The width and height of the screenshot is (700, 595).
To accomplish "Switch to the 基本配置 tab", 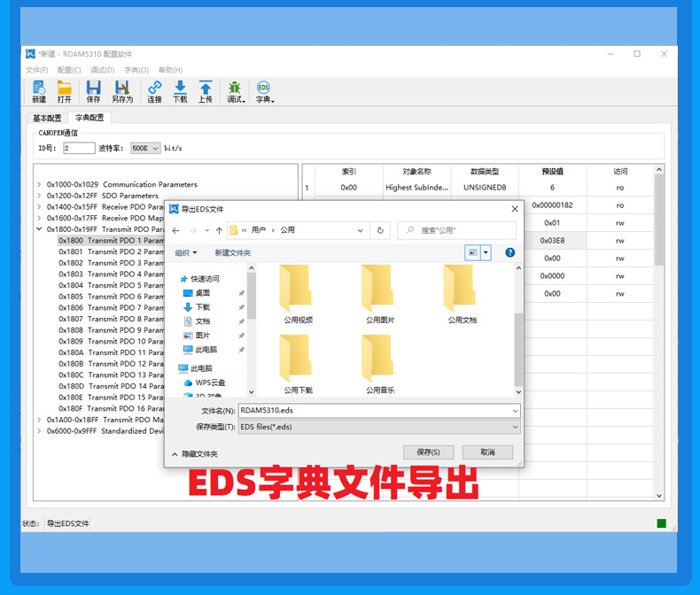I will (47, 118).
